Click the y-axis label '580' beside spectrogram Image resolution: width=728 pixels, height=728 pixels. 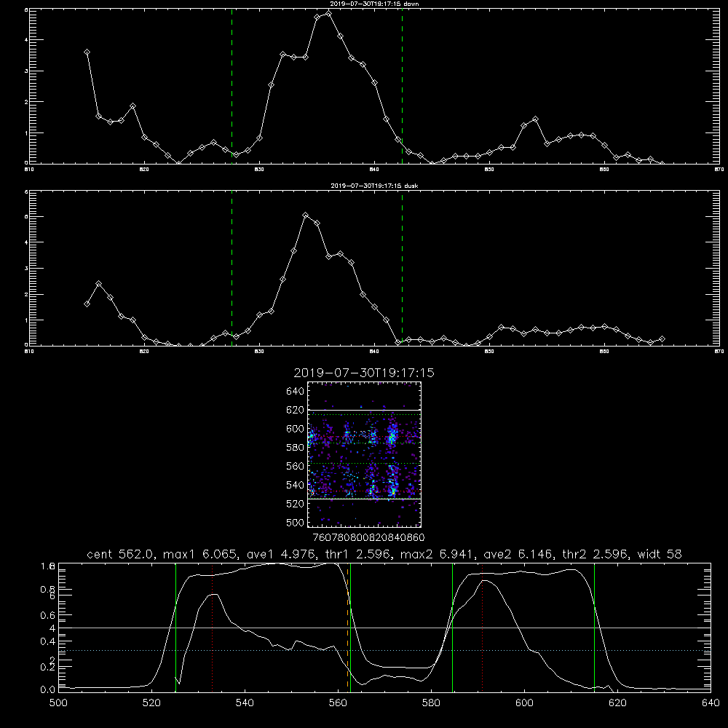(x=296, y=447)
